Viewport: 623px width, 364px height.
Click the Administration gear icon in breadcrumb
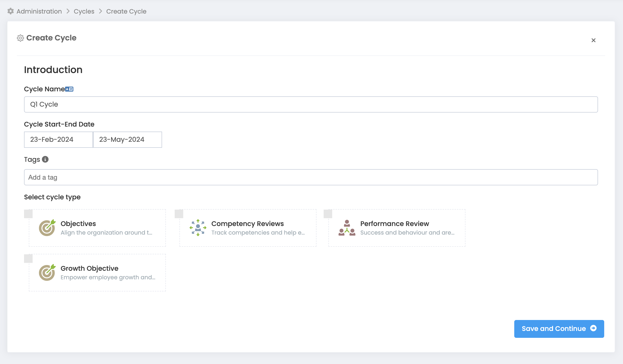[10, 11]
